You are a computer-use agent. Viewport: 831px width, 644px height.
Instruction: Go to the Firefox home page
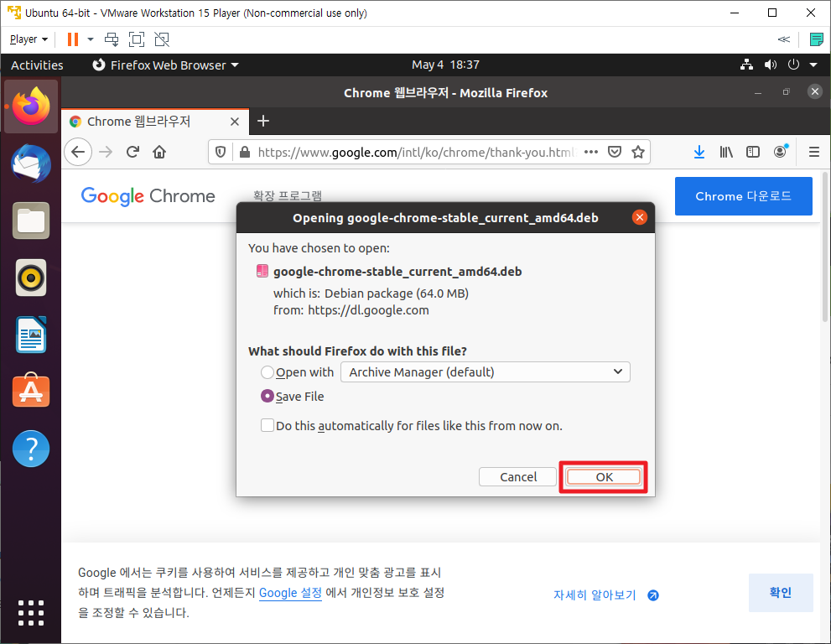pos(159,152)
